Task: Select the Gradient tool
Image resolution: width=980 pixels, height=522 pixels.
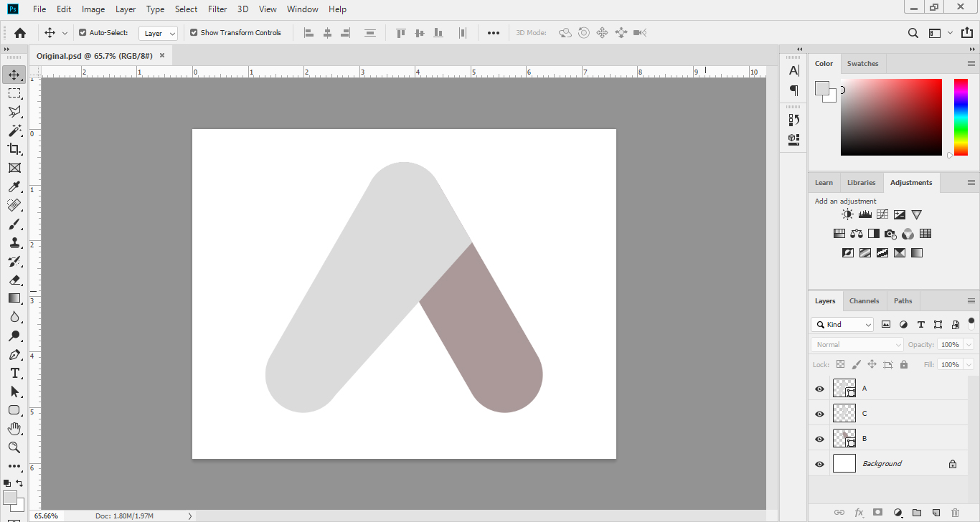Action: (14, 298)
